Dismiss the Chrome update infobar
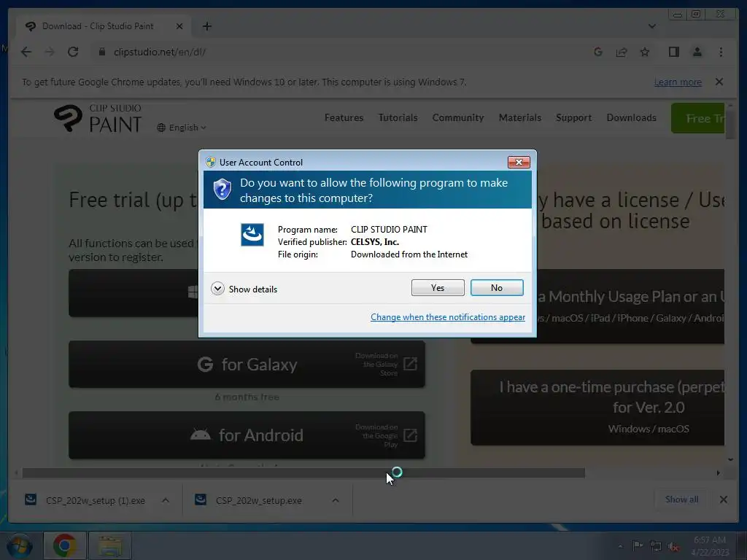The image size is (747, 560). pos(719,82)
